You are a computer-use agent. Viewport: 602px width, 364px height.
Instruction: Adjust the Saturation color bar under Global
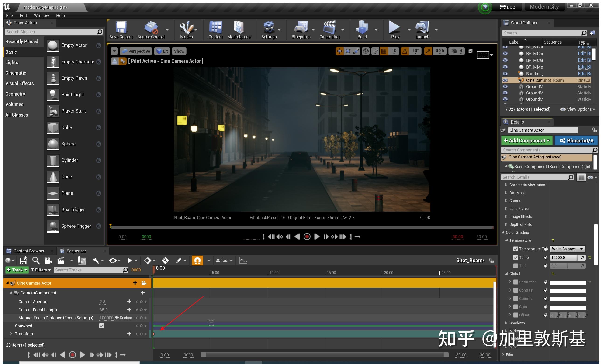click(567, 282)
